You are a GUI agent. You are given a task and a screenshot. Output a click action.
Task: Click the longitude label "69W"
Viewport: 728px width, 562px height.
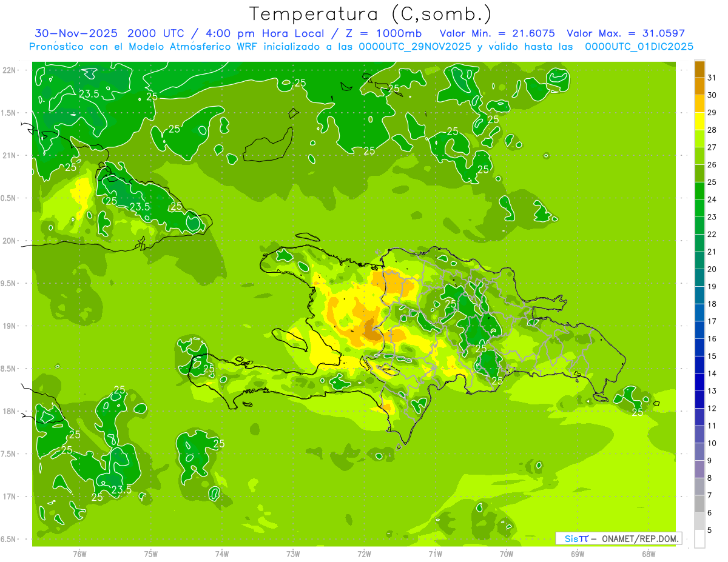[x=578, y=554]
